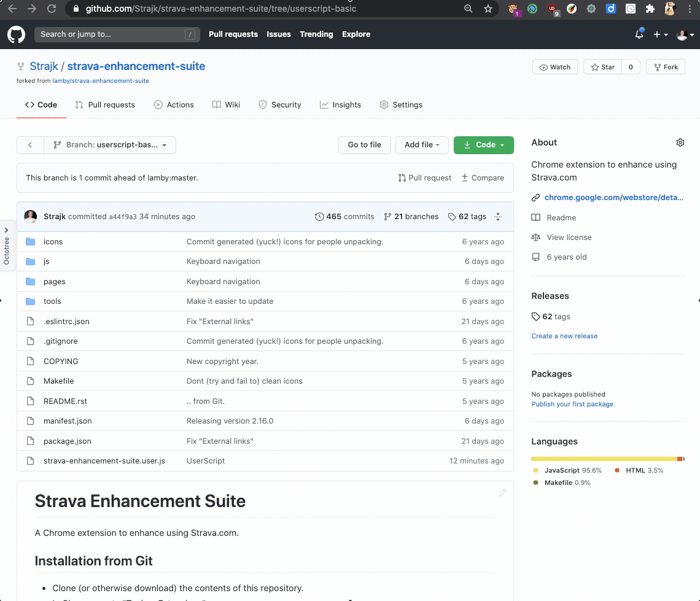This screenshot has width=700, height=601.
Task: Click Strajk's commit avatar
Action: click(x=30, y=216)
